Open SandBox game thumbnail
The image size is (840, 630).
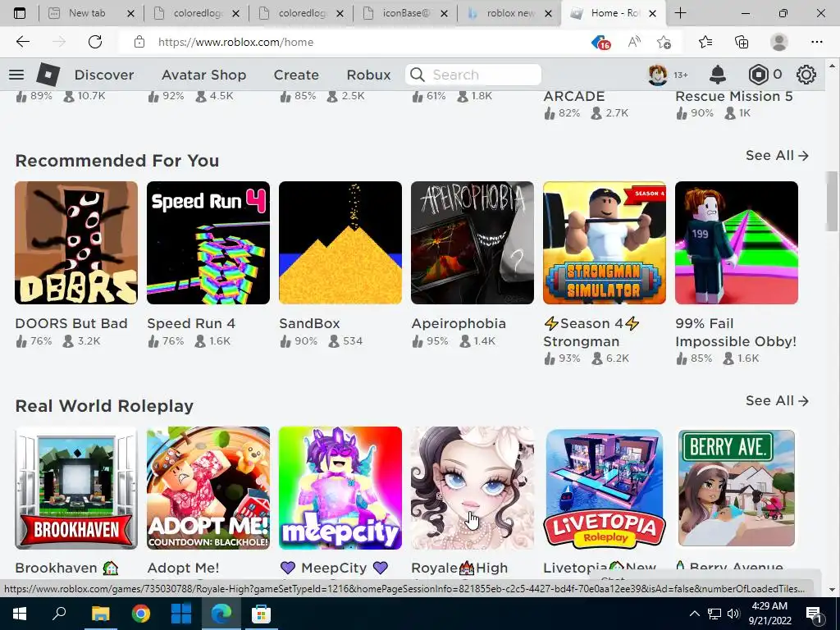click(340, 243)
